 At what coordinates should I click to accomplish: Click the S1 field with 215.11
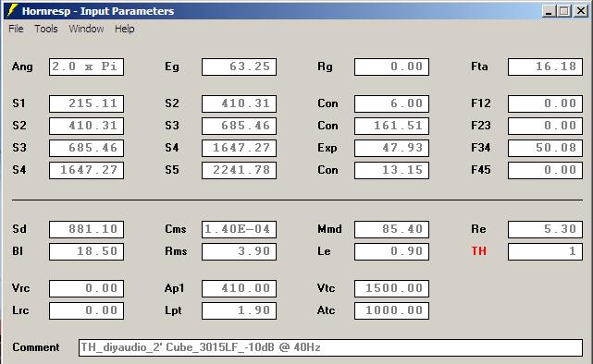pyautogui.click(x=86, y=103)
